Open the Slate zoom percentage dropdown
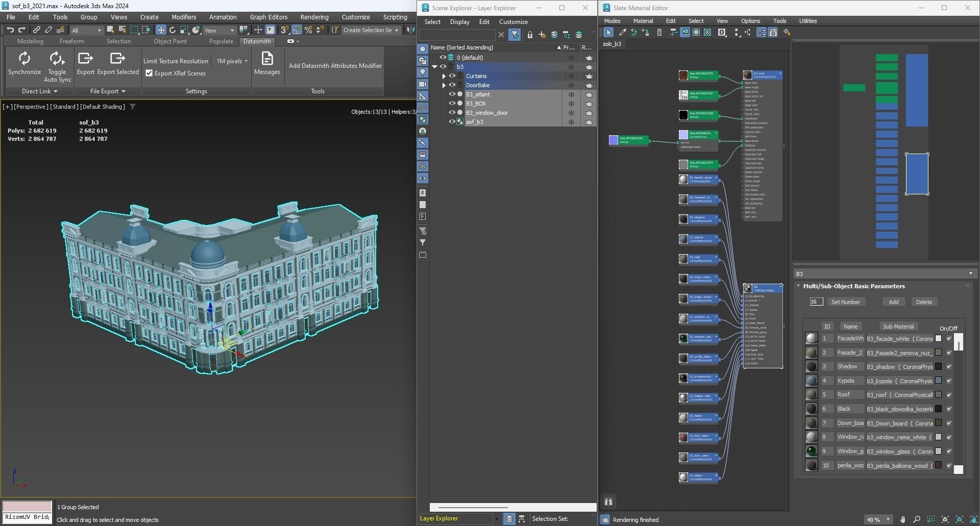The image size is (980, 526). coord(878,519)
